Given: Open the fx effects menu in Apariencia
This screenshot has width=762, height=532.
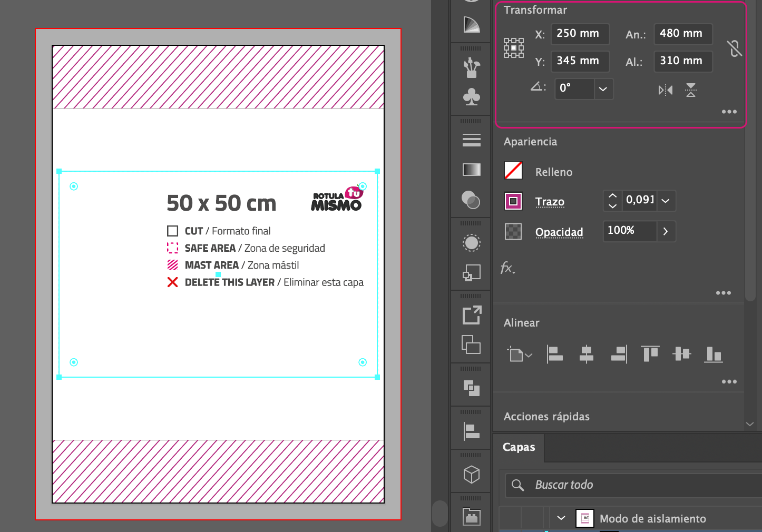Looking at the screenshot, I should (507, 268).
